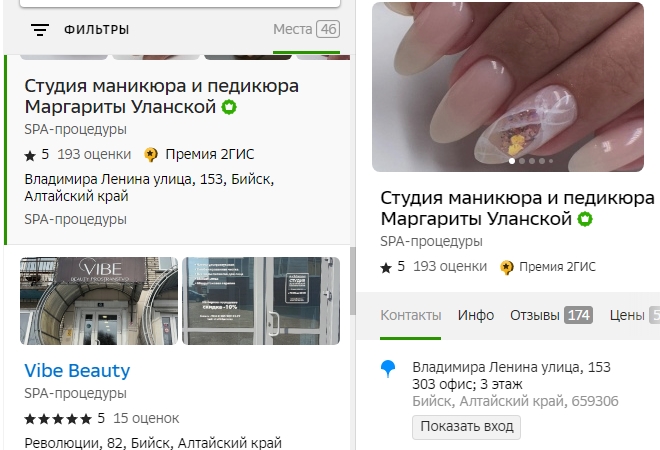Viewport: 660px width, 450px height.
Task: Open Vibe Beauty listing link
Action: click(x=77, y=371)
